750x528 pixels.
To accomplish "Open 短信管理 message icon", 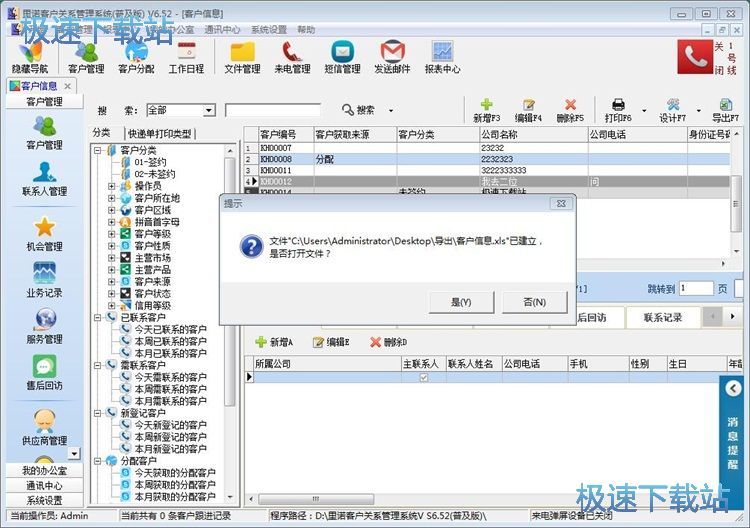I will (342, 58).
